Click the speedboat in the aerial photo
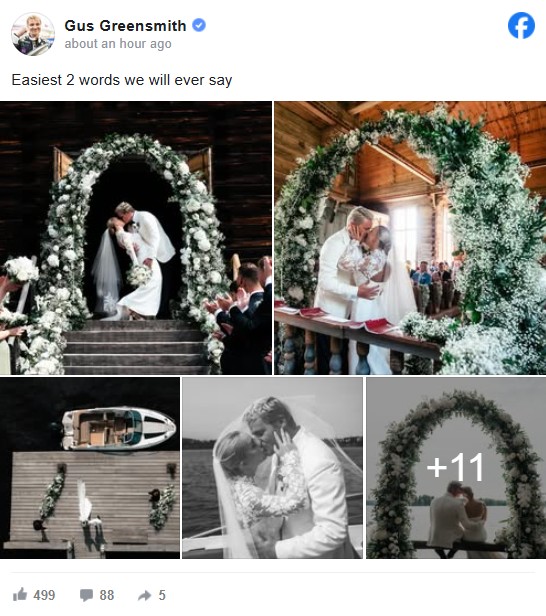This screenshot has width=546, height=616. [118, 428]
